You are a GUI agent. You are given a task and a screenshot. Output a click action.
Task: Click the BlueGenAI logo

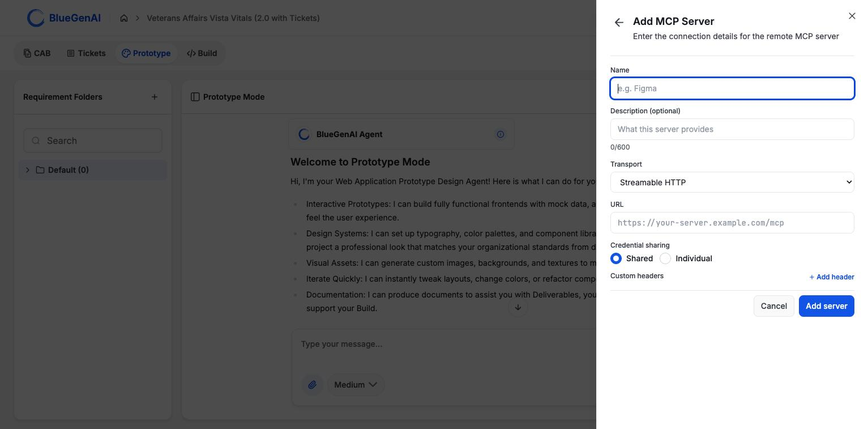coord(64,18)
